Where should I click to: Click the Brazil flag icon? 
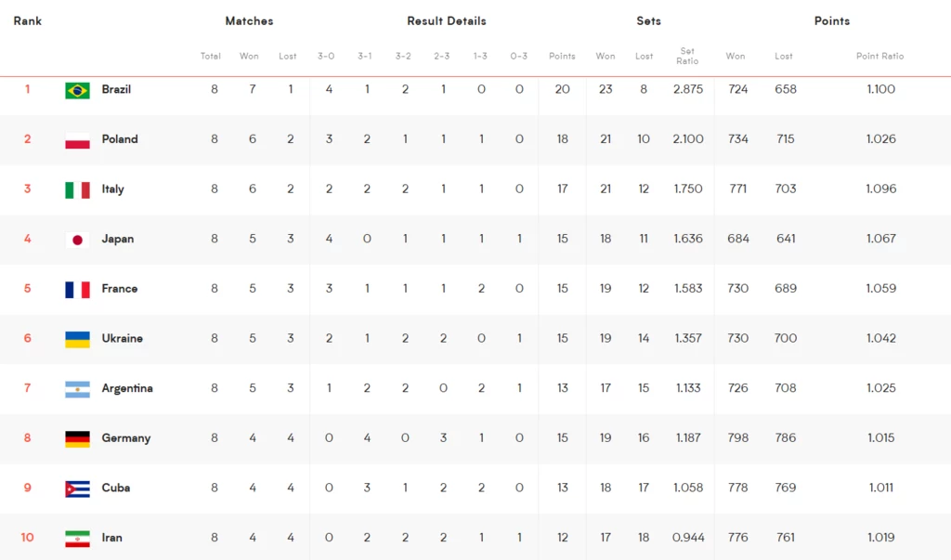[78, 90]
